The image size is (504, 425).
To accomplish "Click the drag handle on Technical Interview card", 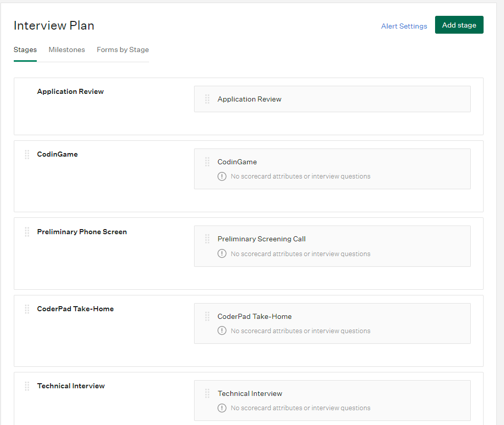I will [x=207, y=393].
